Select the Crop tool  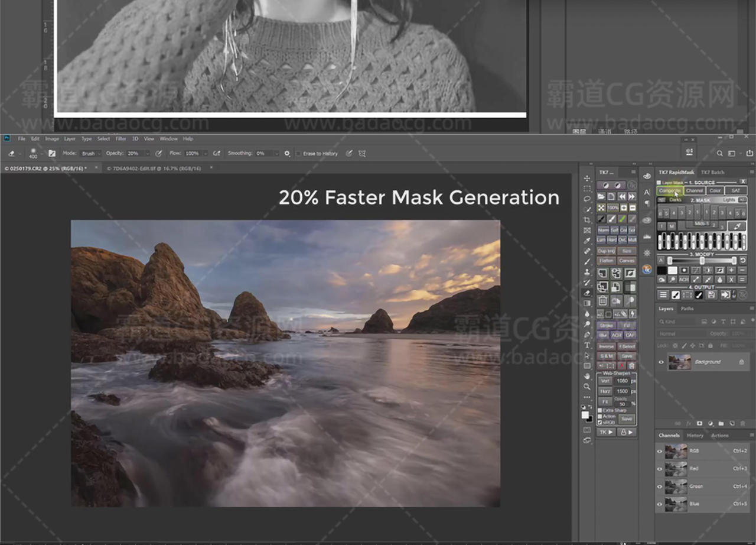587,220
